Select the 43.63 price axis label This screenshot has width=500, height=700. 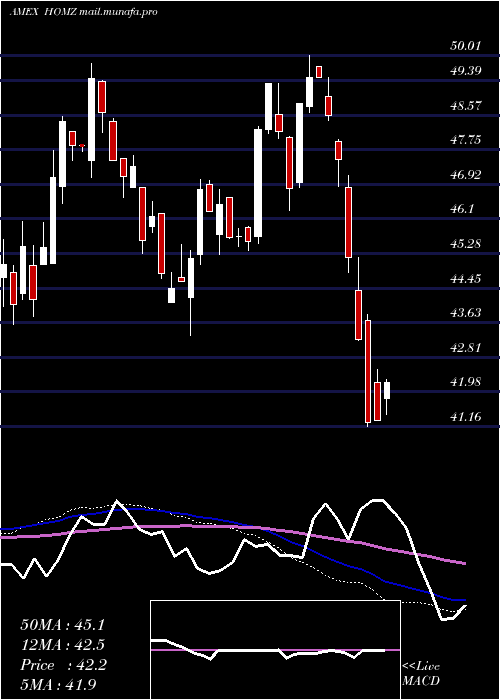click(466, 313)
